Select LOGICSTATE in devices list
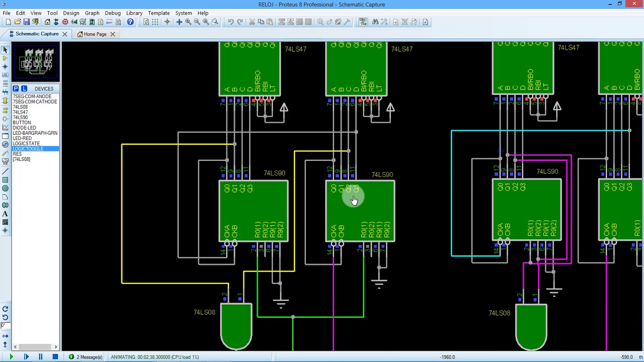This screenshot has height=362, width=644. (35, 144)
